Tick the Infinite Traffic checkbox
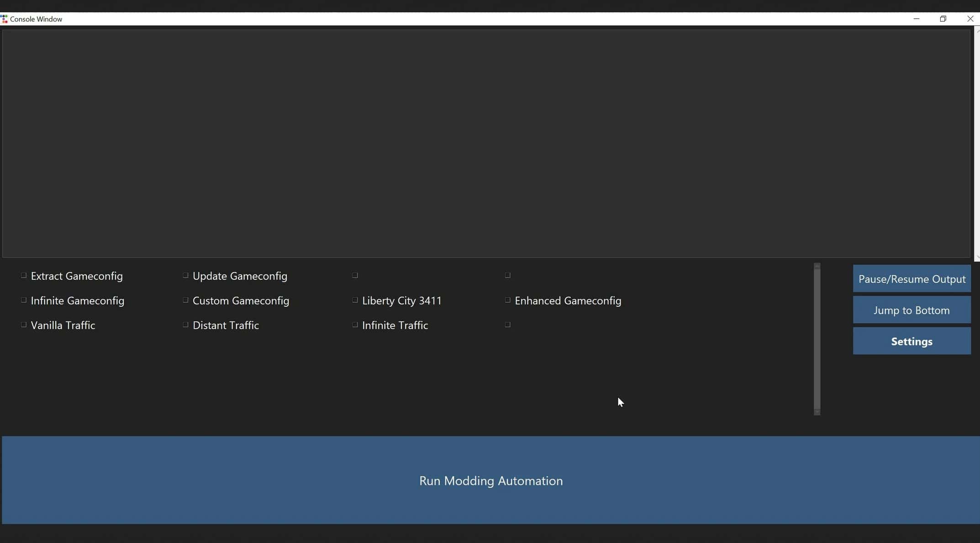 [355, 325]
